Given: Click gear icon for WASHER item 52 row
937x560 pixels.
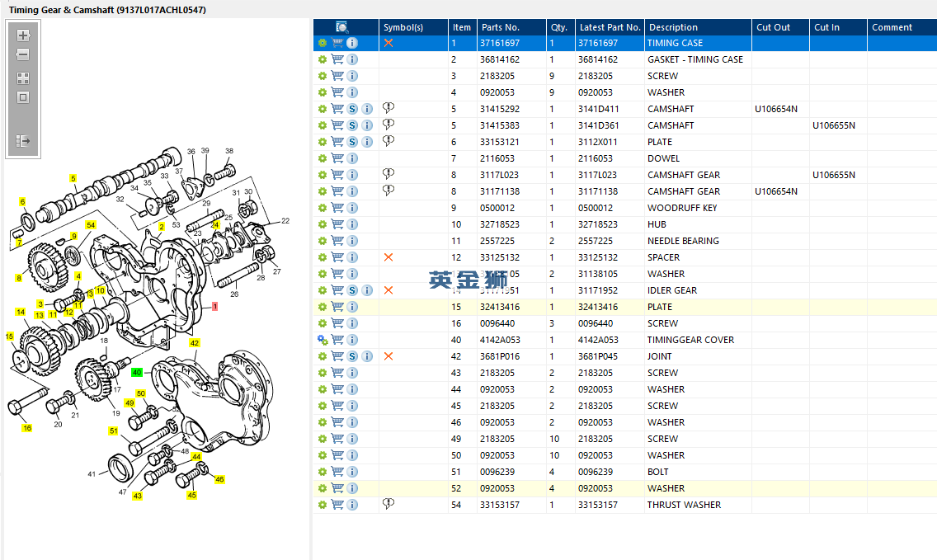Looking at the screenshot, I should tap(322, 488).
